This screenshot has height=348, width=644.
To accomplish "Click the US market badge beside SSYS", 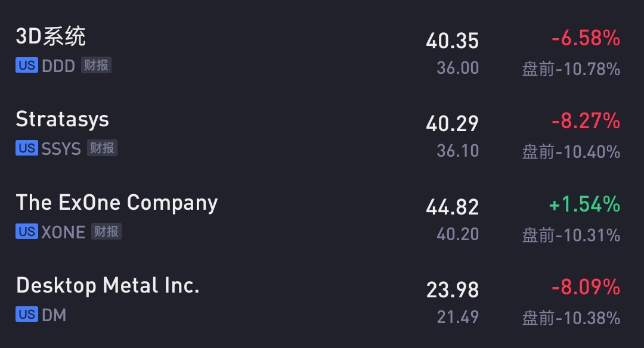I will click(27, 148).
